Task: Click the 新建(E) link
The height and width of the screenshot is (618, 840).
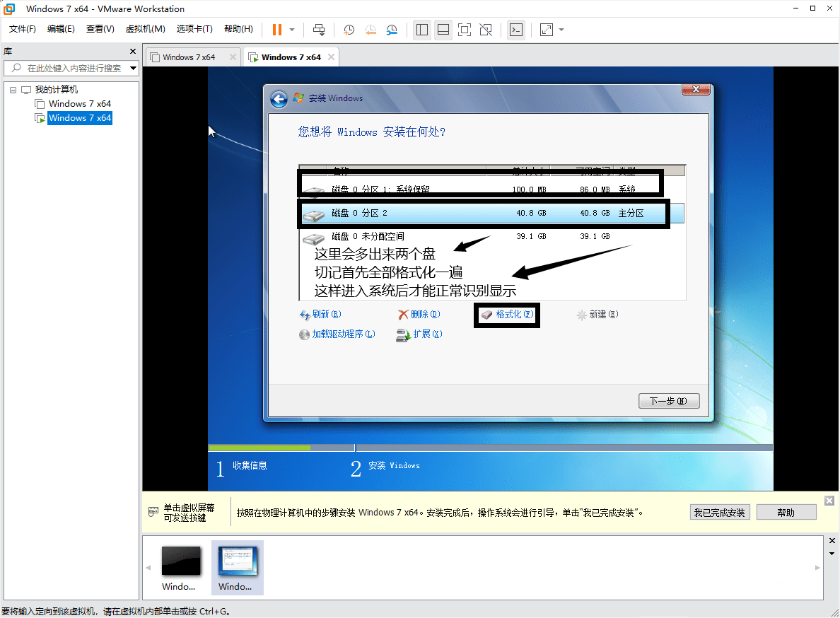Action: pos(597,315)
